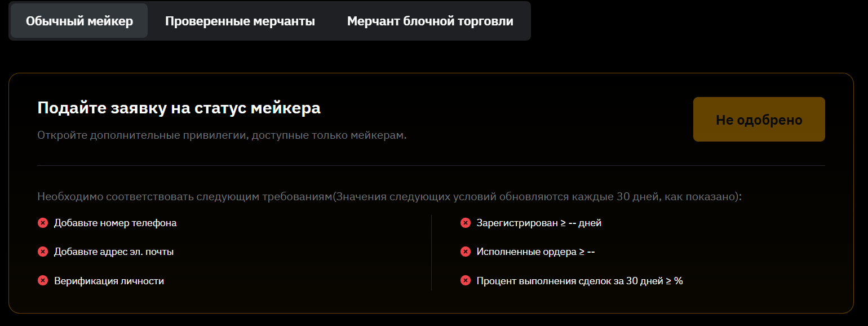
Task: Click red cross icon beside Верификация личности
Action: point(42,280)
